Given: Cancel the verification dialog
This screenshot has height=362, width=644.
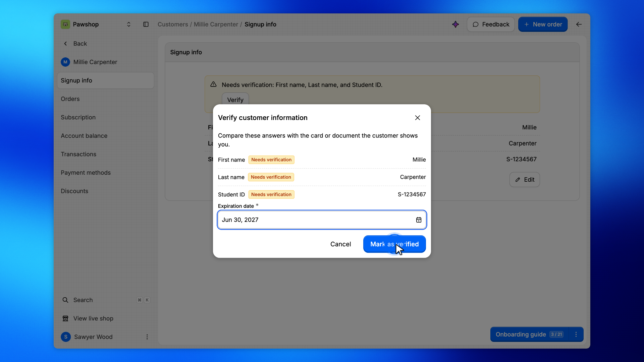Looking at the screenshot, I should click(x=340, y=244).
